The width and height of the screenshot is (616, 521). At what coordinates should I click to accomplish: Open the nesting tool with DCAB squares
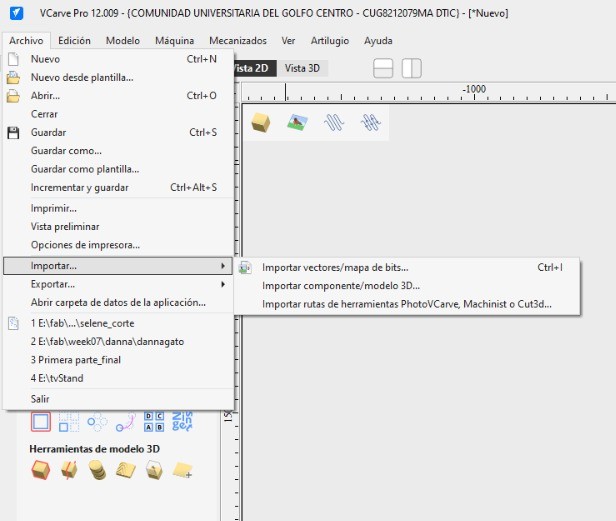click(x=154, y=422)
